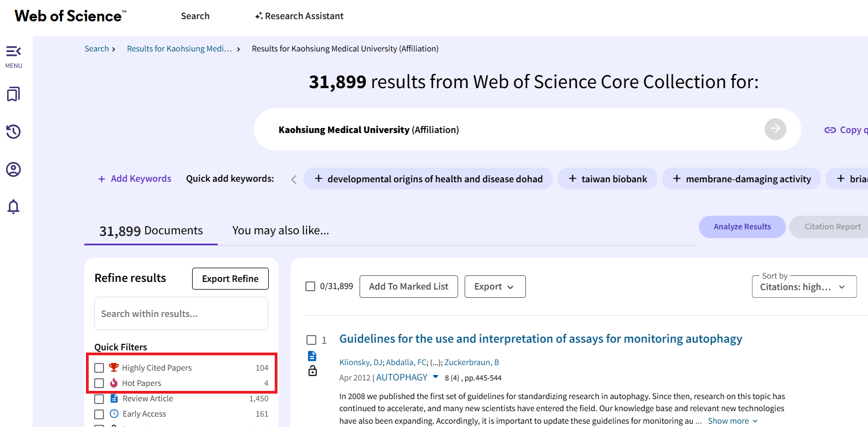Click the plus icon beside Add Keywords
Screen dimensions: 868x427
pos(101,179)
